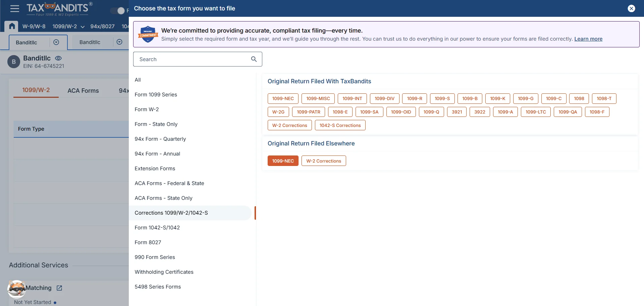644x306 pixels.
Task: Open dropdown on second Banditllc tab
Action: click(119, 42)
